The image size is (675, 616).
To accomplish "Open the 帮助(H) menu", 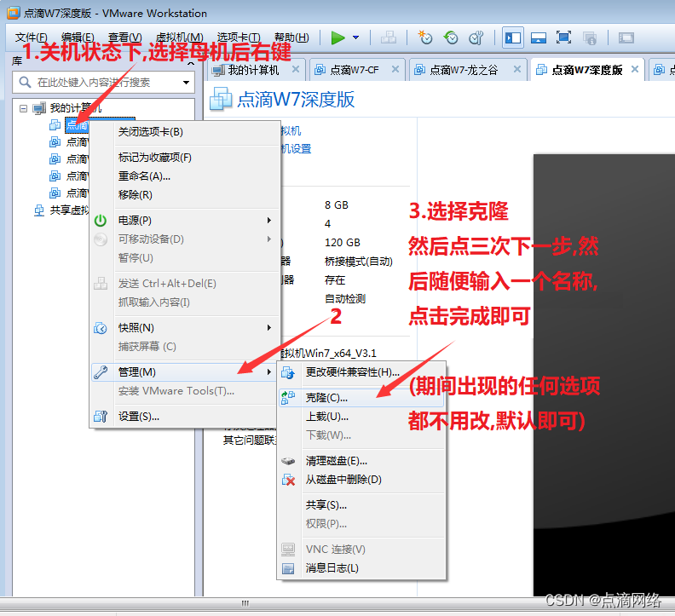I will [x=291, y=37].
